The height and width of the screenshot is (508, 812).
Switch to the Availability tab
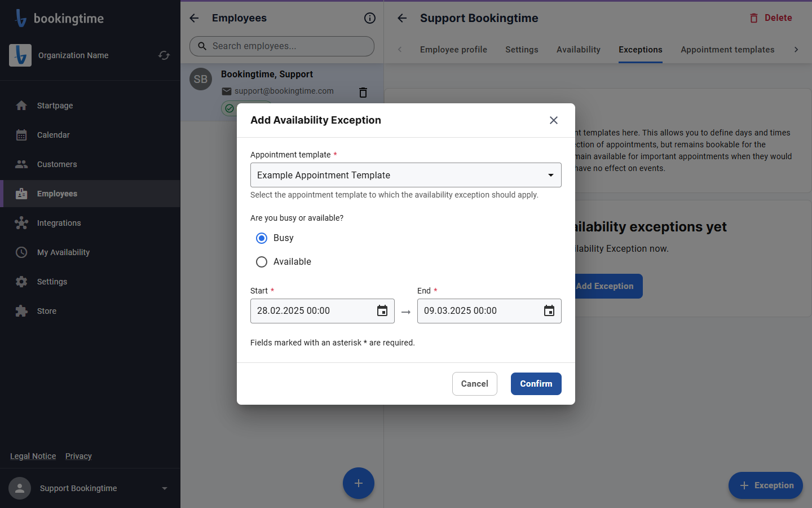tap(579, 50)
